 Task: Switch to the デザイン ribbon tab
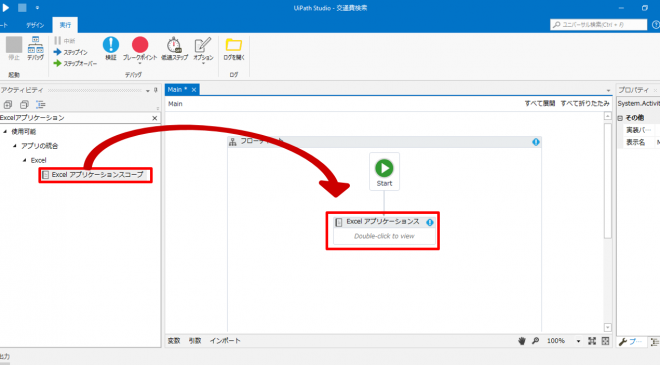click(35, 25)
